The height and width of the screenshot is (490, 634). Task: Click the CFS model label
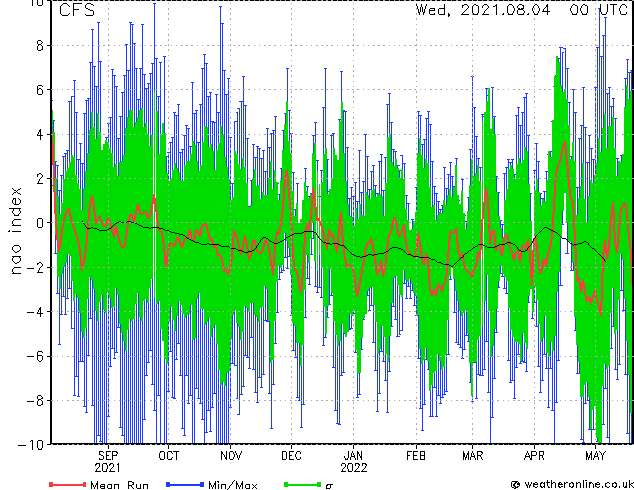click(77, 10)
